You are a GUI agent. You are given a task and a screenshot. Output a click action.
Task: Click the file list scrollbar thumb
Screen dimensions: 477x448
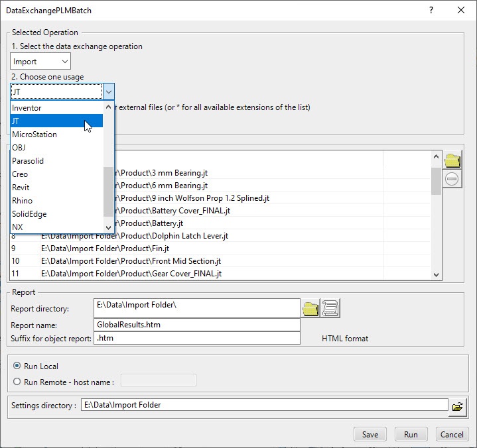click(x=436, y=181)
